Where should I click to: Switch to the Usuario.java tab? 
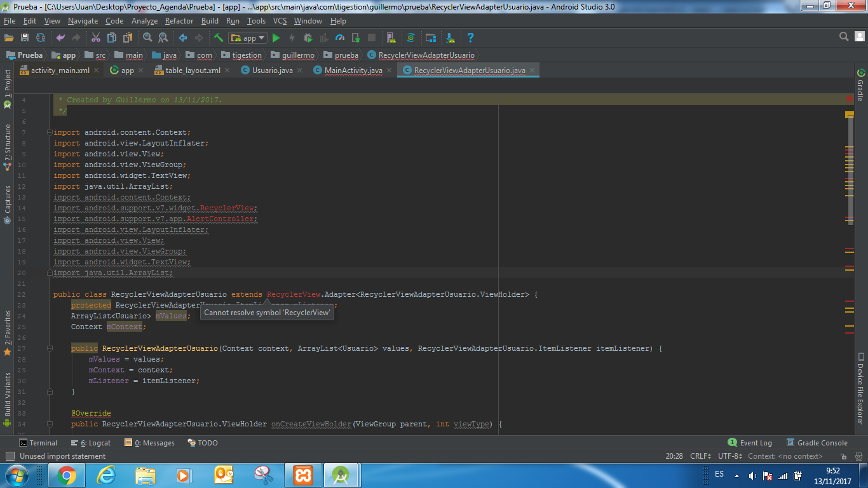273,71
